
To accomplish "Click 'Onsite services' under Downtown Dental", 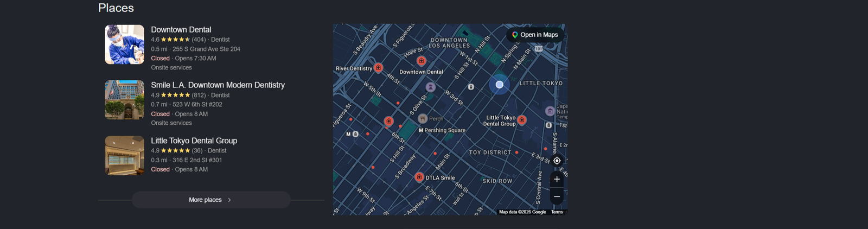I will pos(171,67).
